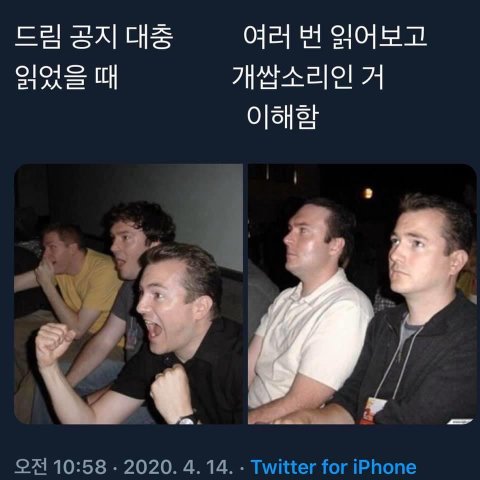
Task: Select the text line 여러 번 읽어보고
Action: 335,36
